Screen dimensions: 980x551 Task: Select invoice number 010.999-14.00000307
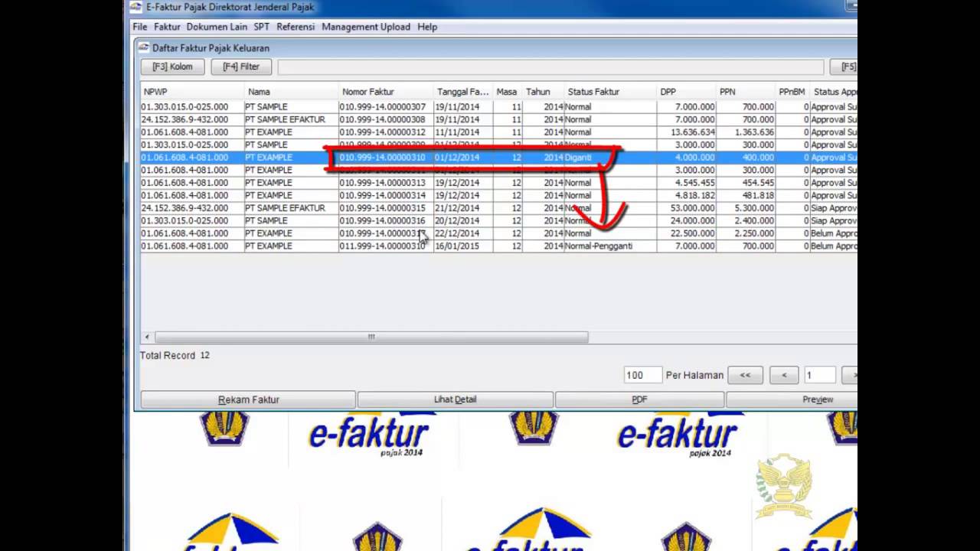(x=382, y=107)
